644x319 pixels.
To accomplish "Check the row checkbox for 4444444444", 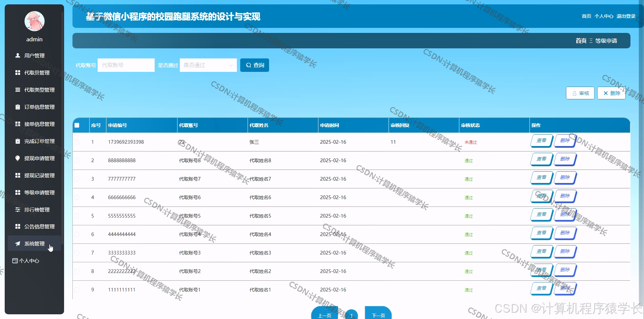I will [77, 234].
